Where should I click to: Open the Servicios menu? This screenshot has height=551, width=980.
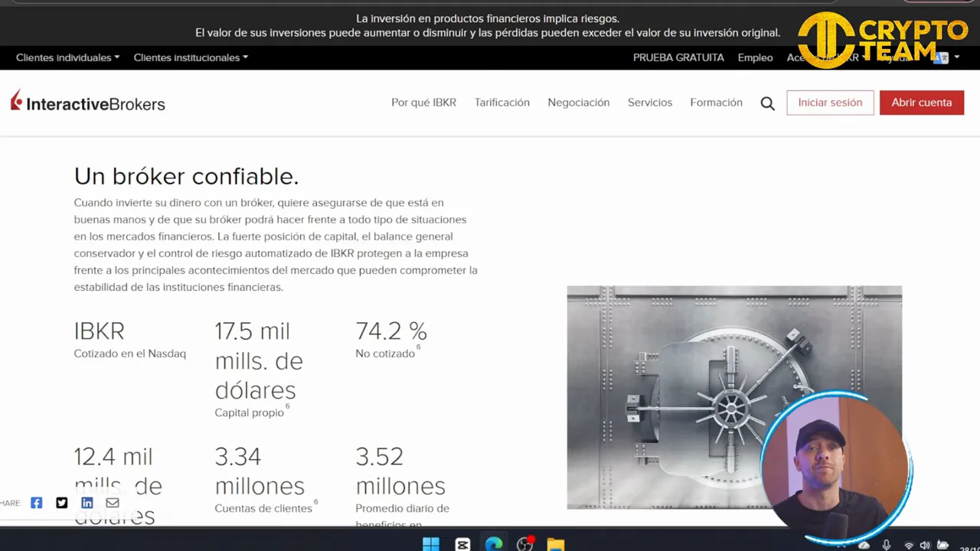tap(650, 103)
